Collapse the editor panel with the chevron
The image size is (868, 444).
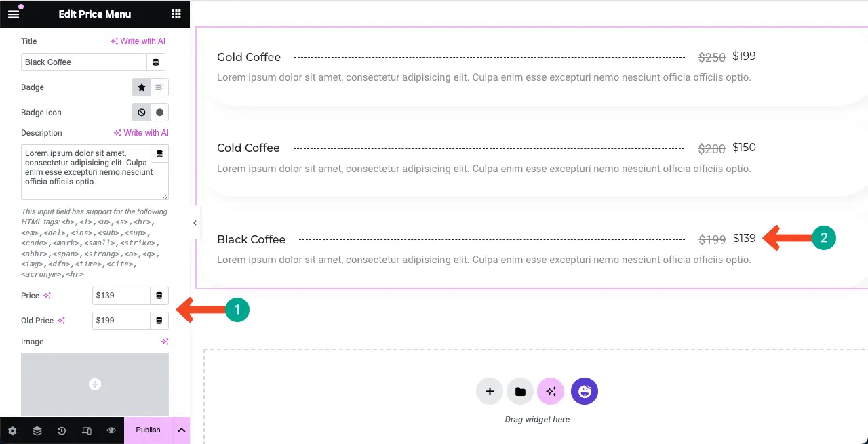195,222
